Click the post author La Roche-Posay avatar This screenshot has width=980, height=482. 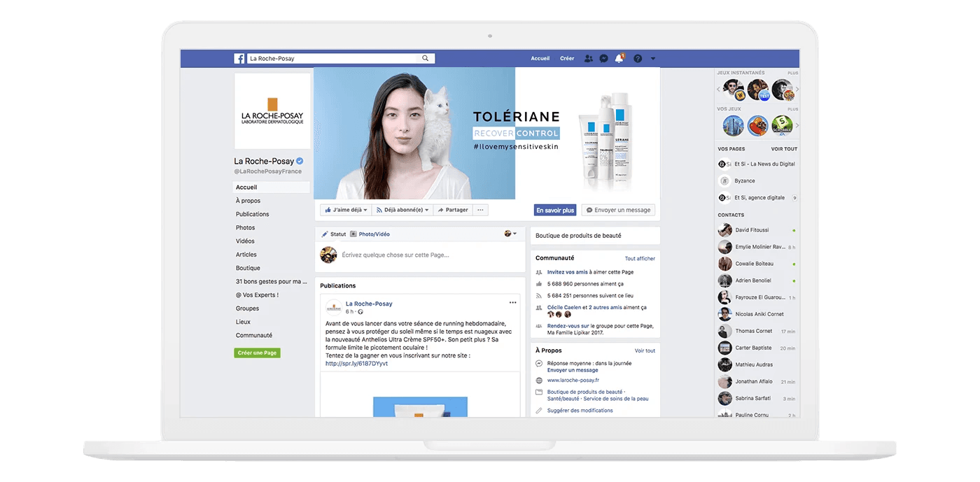(x=333, y=306)
